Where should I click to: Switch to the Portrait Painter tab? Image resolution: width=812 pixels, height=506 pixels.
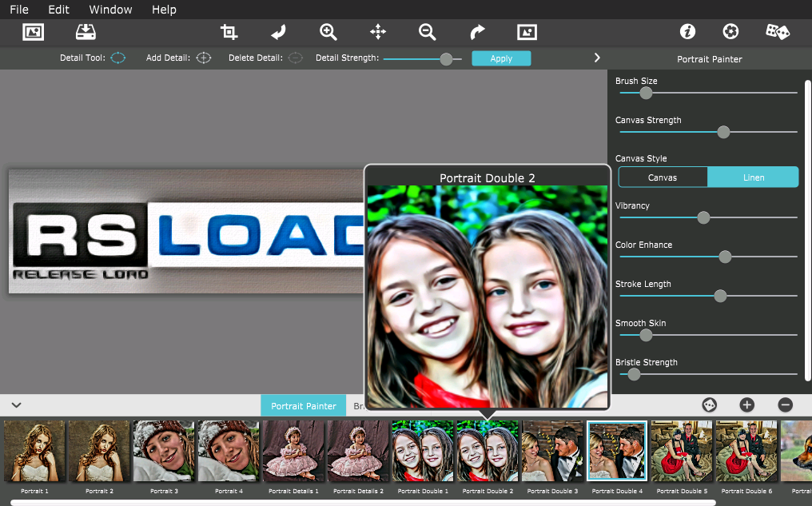point(304,406)
